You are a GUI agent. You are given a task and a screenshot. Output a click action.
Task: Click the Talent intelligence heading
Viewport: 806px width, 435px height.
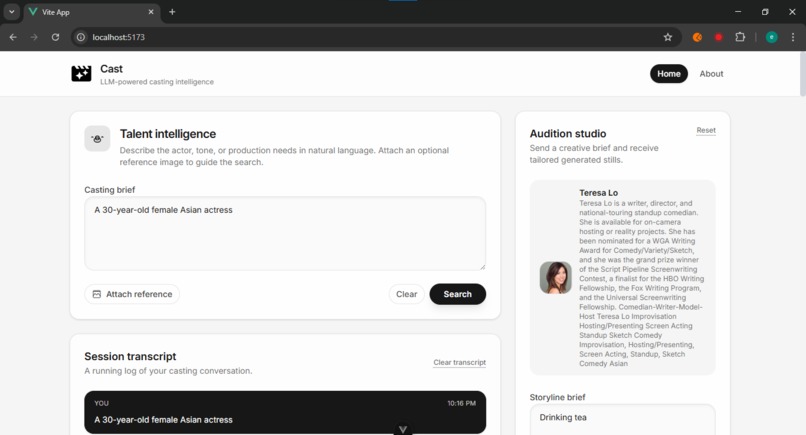pyautogui.click(x=168, y=134)
